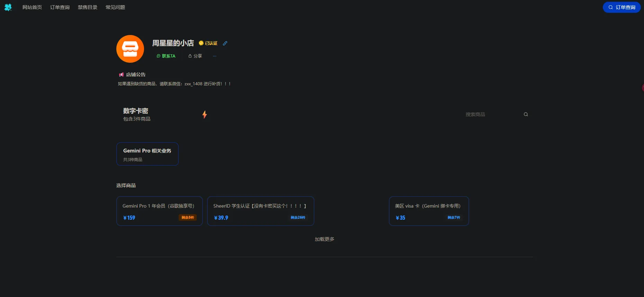Click the 剩余26件 stock badge
Image resolution: width=644 pixels, height=297 pixels.
click(x=298, y=218)
